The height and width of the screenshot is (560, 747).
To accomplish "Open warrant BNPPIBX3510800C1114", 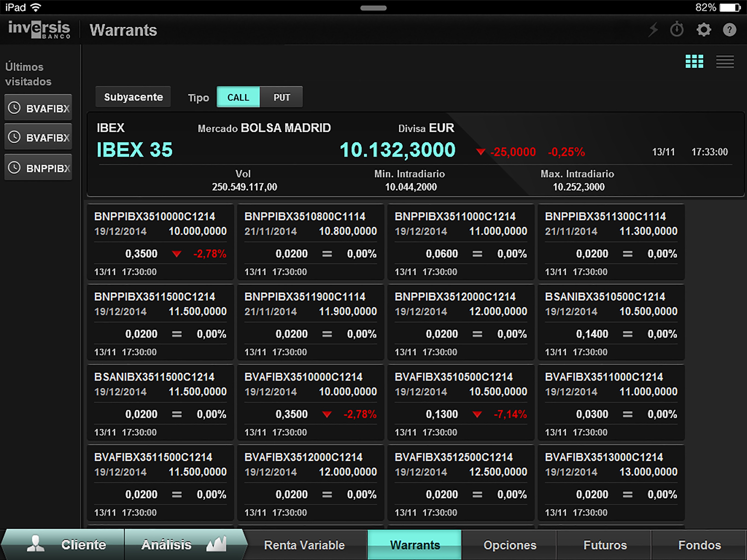I will click(311, 242).
